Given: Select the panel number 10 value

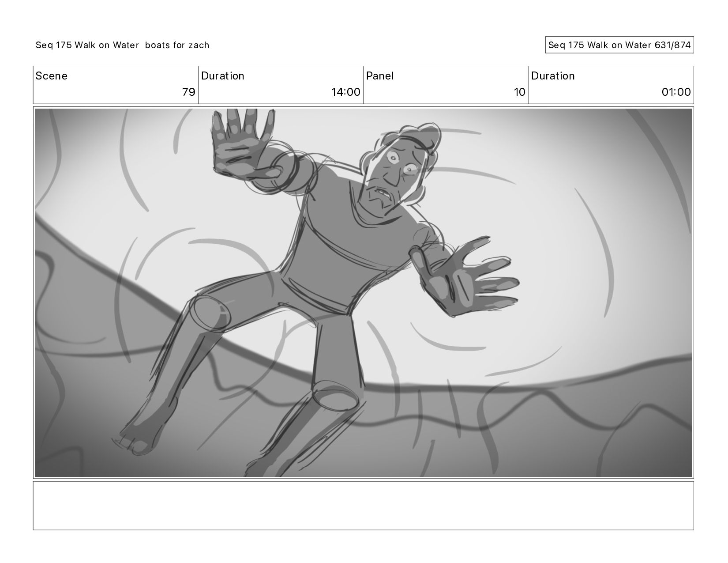Looking at the screenshot, I should tap(520, 92).
